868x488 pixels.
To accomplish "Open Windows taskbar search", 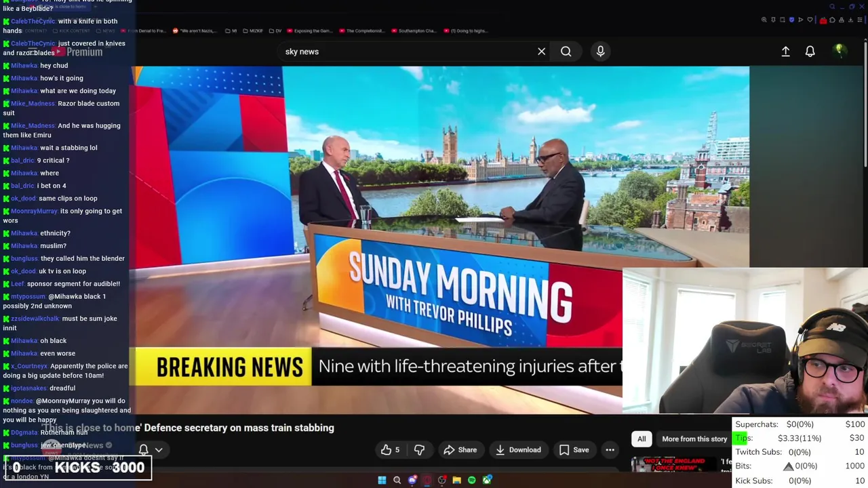I will click(x=397, y=481).
